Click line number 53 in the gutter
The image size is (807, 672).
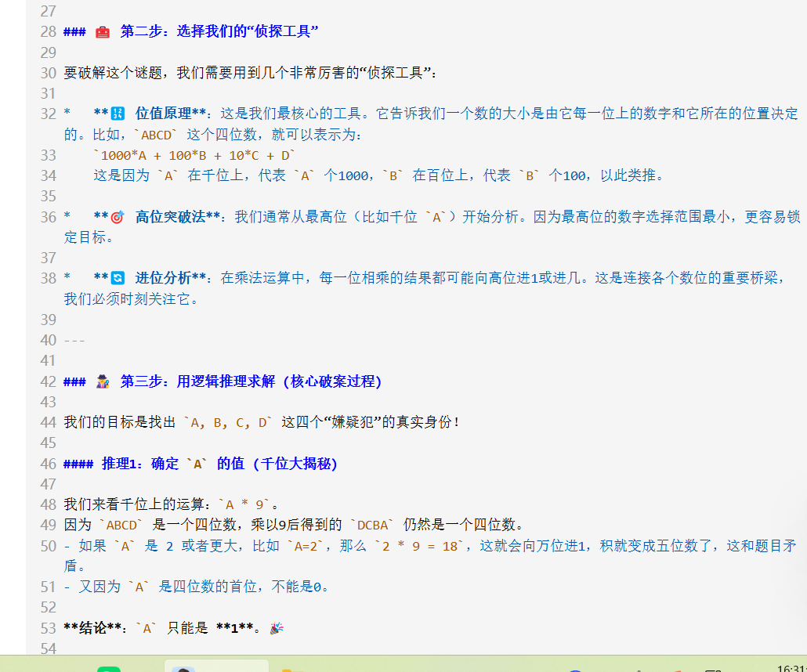tap(48, 628)
